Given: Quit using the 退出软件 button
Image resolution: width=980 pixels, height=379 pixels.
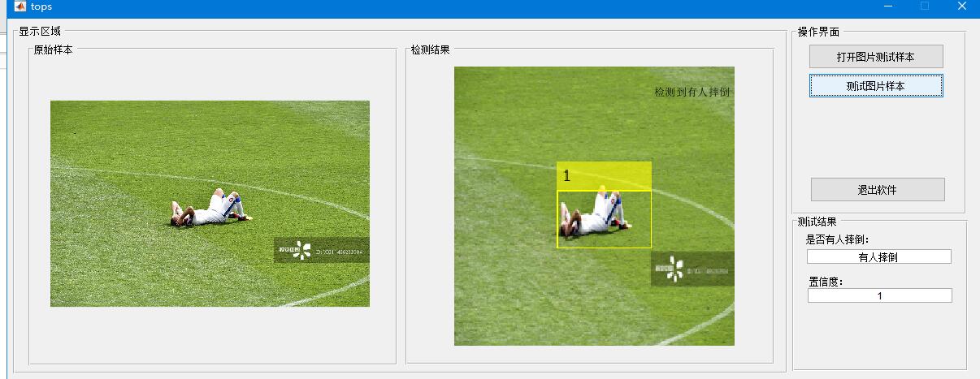Looking at the screenshot, I should (878, 190).
